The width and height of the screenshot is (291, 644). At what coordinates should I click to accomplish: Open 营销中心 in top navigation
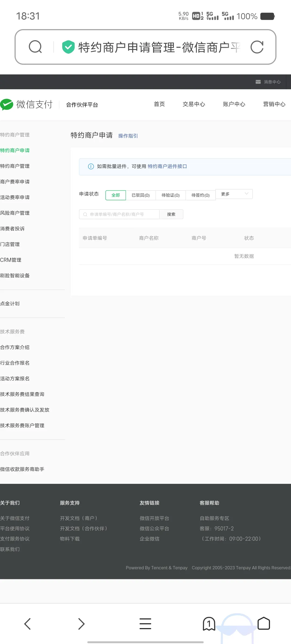click(274, 104)
